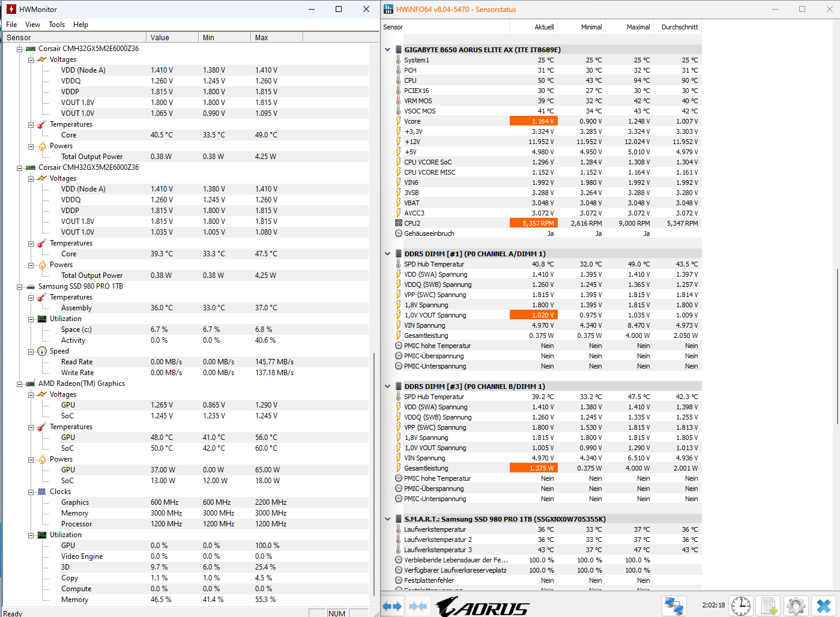Click the log file (document plus) icon
This screenshot has height=617, width=840.
(769, 606)
